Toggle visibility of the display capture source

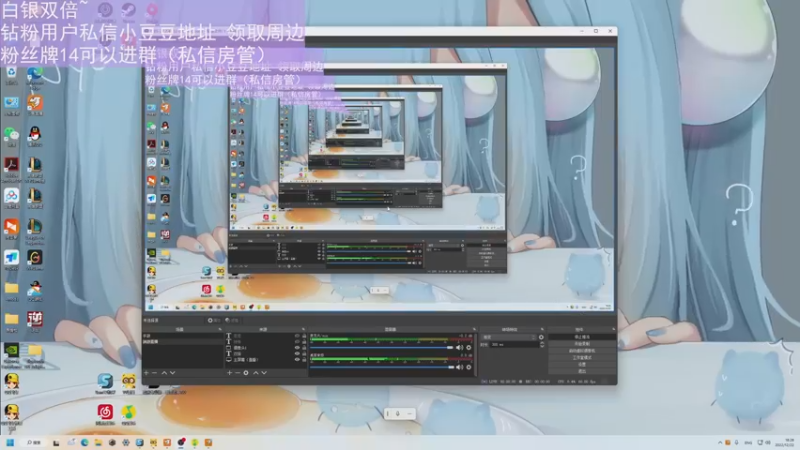click(x=297, y=360)
